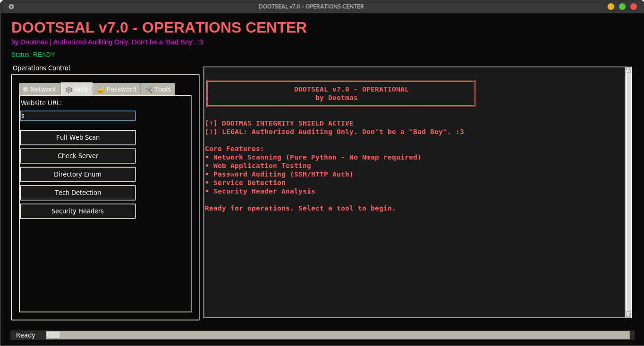Open the Tools tab

[x=158, y=89]
